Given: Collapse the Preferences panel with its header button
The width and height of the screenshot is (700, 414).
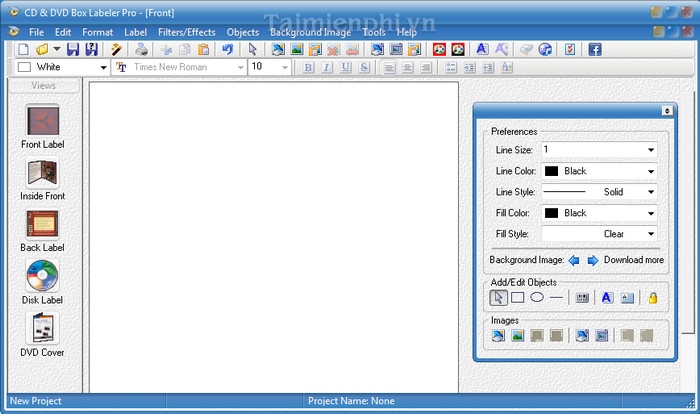Looking at the screenshot, I should [x=667, y=110].
